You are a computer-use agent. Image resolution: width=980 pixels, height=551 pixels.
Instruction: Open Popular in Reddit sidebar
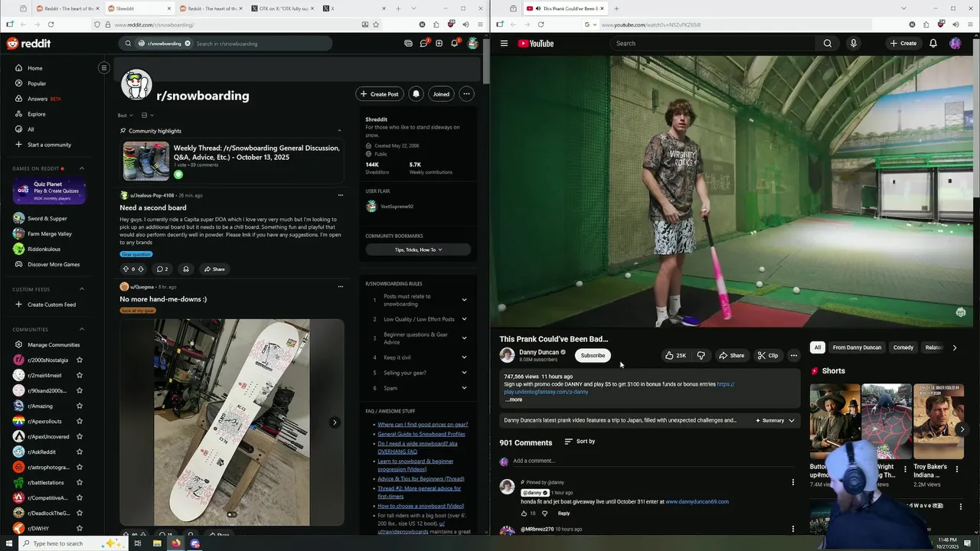[x=37, y=83]
